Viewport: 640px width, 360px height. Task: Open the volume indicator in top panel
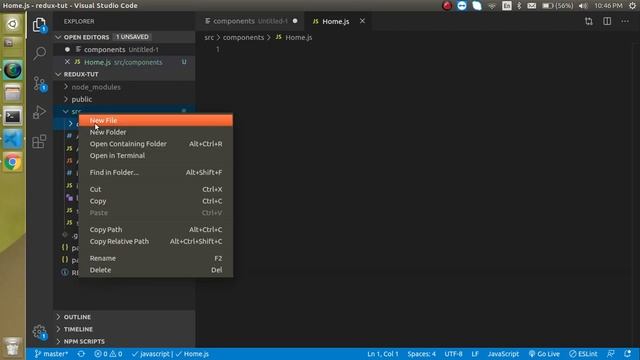coord(583,6)
